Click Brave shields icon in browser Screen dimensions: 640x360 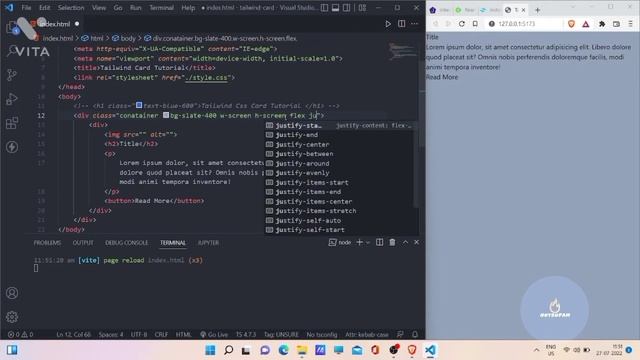tap(571, 24)
